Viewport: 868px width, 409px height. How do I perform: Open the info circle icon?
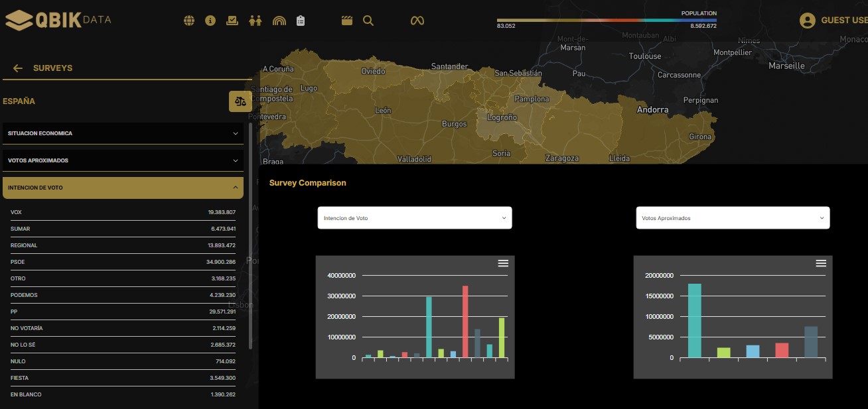click(x=210, y=21)
